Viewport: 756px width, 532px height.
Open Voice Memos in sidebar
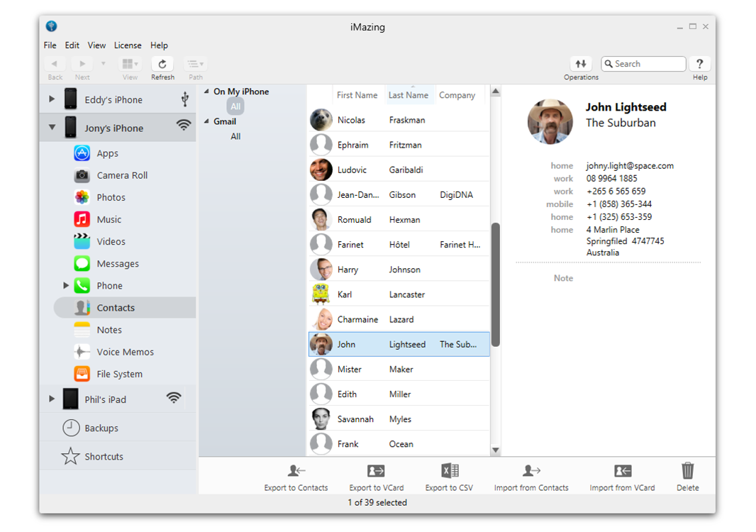coord(126,352)
